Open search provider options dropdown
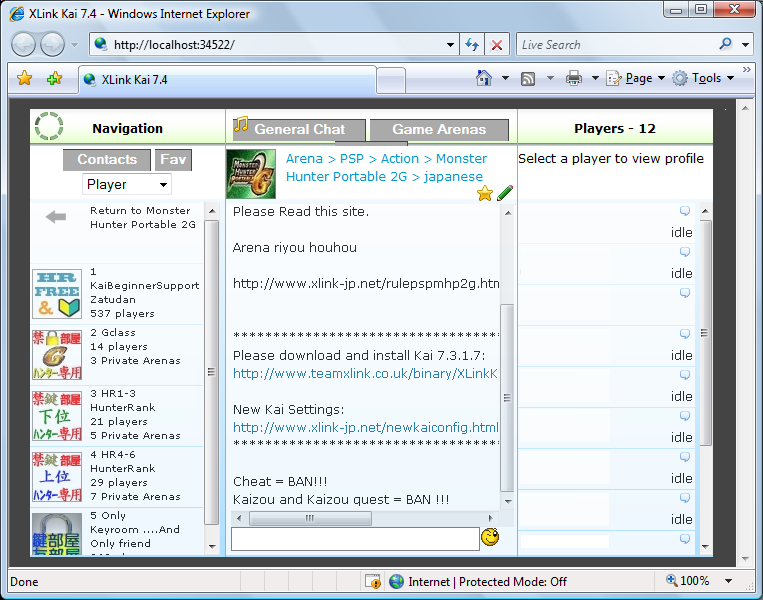This screenshot has height=600, width=763. [x=745, y=45]
